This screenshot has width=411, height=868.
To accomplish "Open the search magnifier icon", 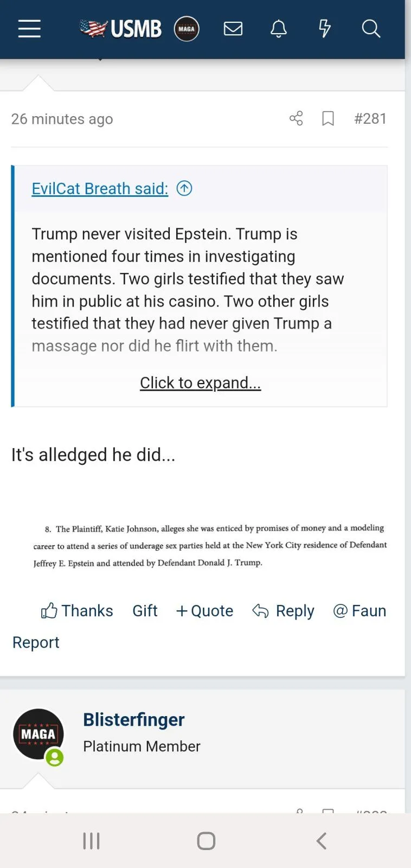I will tap(371, 29).
